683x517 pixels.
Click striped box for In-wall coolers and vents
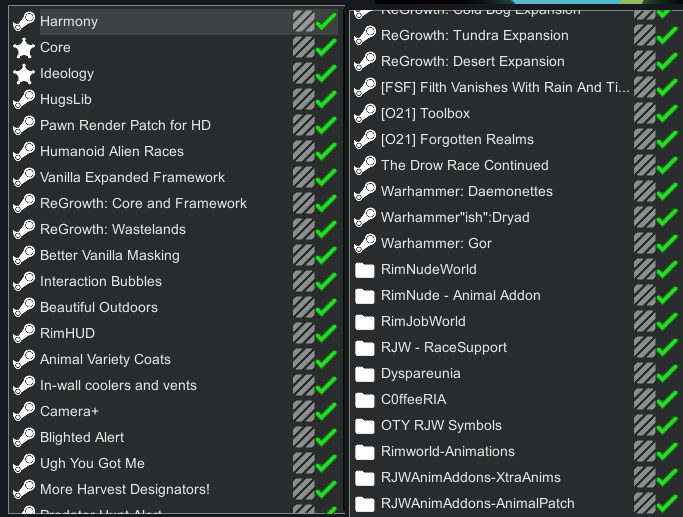304,385
